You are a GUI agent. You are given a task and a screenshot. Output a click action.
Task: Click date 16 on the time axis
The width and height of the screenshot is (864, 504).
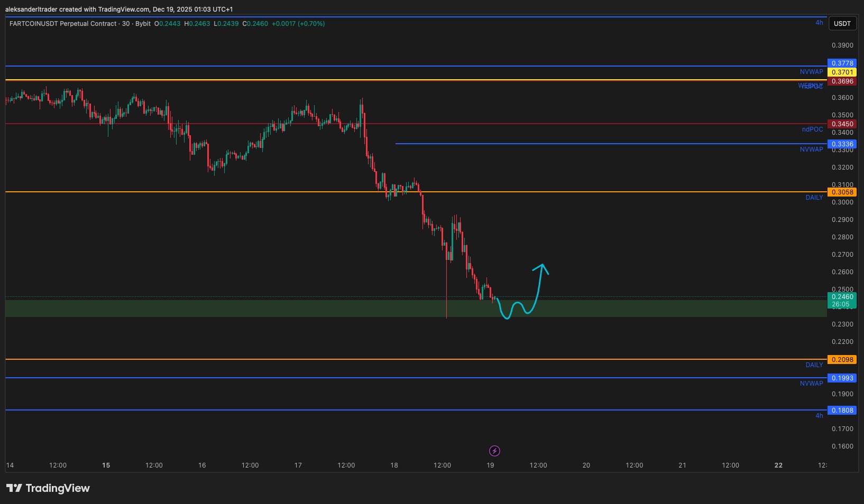pos(202,465)
